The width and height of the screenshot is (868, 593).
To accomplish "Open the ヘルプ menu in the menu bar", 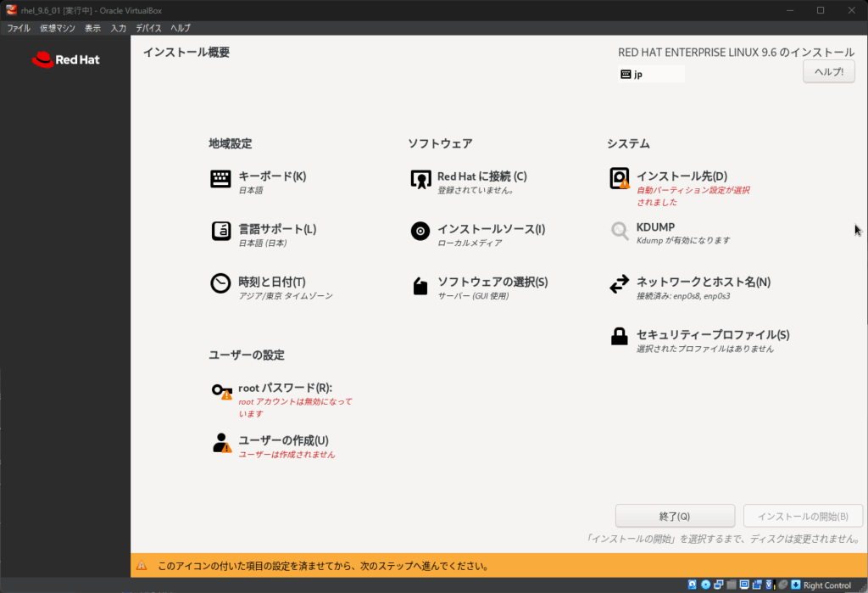I will (181, 28).
